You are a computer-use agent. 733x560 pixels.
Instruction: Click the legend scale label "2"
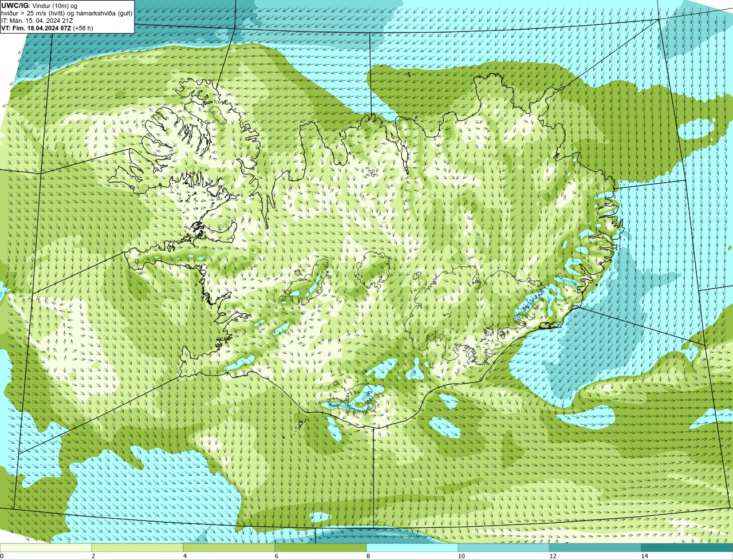pyautogui.click(x=93, y=556)
